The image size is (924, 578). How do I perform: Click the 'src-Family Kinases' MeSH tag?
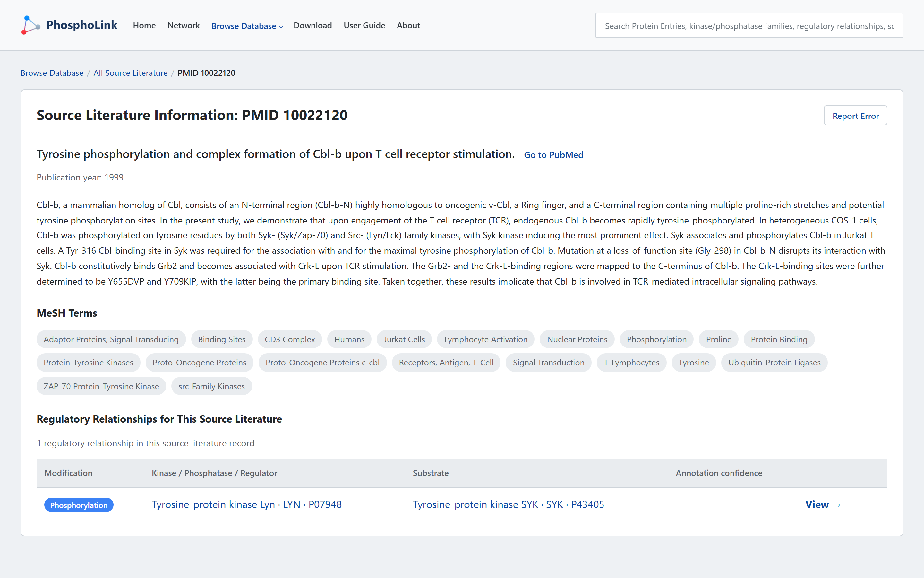pos(211,386)
